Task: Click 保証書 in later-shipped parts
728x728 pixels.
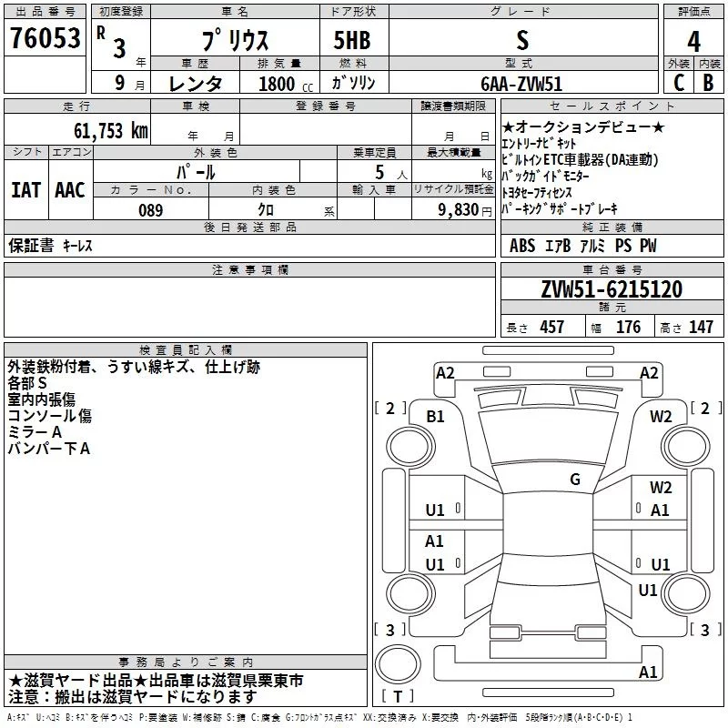Action: click(31, 245)
